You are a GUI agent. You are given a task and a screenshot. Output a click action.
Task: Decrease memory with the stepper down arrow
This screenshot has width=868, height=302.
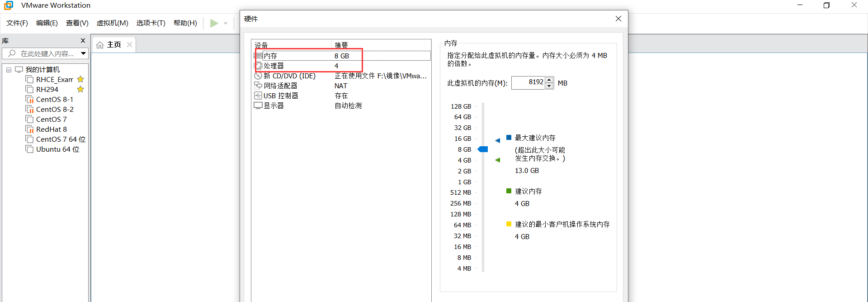(549, 86)
